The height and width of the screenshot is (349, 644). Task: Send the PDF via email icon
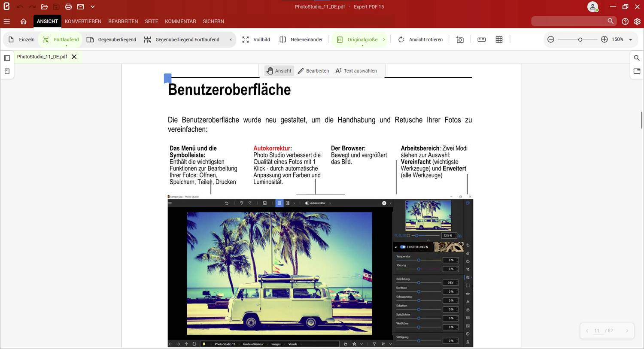[x=80, y=6]
